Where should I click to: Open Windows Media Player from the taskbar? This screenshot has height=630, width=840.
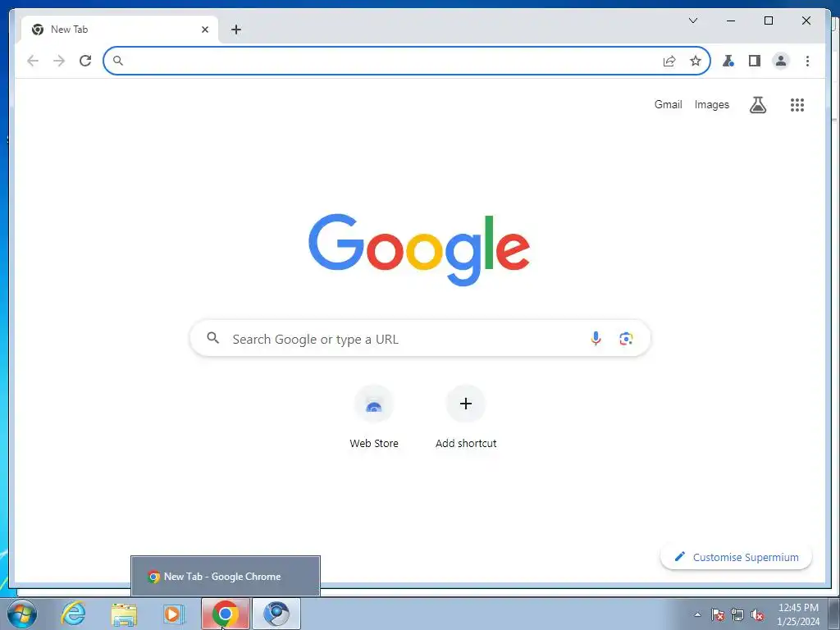click(174, 614)
